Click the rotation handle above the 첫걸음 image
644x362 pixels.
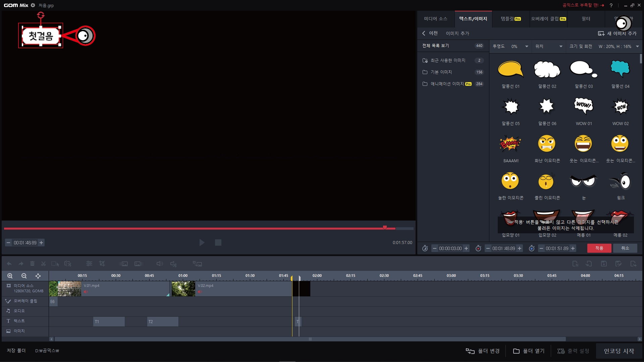(x=41, y=15)
